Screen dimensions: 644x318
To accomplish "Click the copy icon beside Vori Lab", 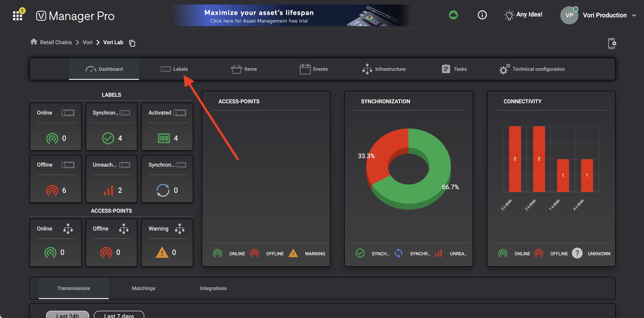I will [132, 43].
